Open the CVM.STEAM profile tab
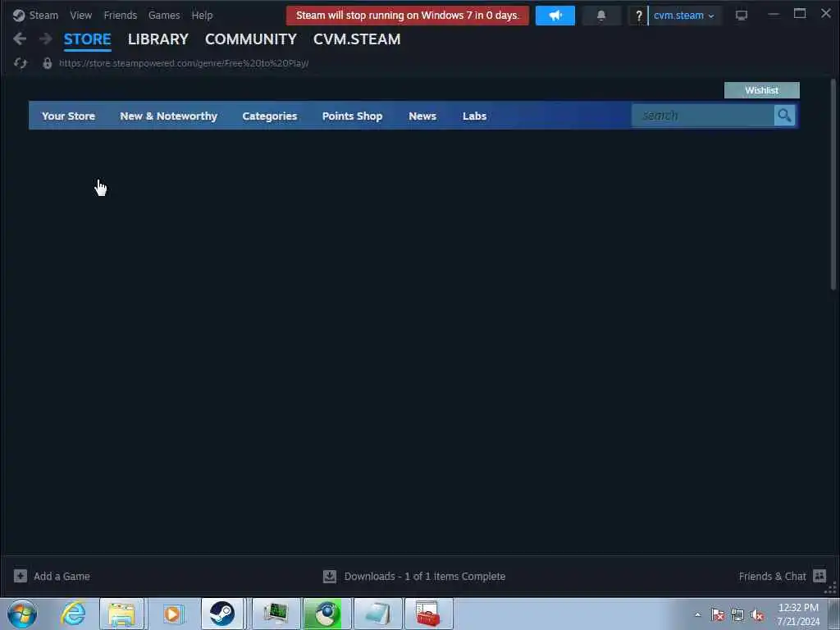 pyautogui.click(x=357, y=39)
